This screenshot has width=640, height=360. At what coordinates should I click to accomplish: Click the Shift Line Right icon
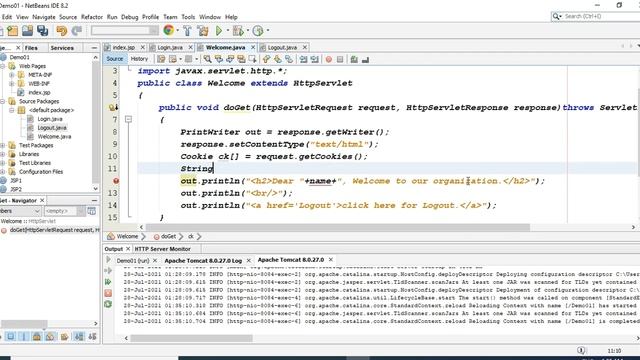click(x=314, y=60)
